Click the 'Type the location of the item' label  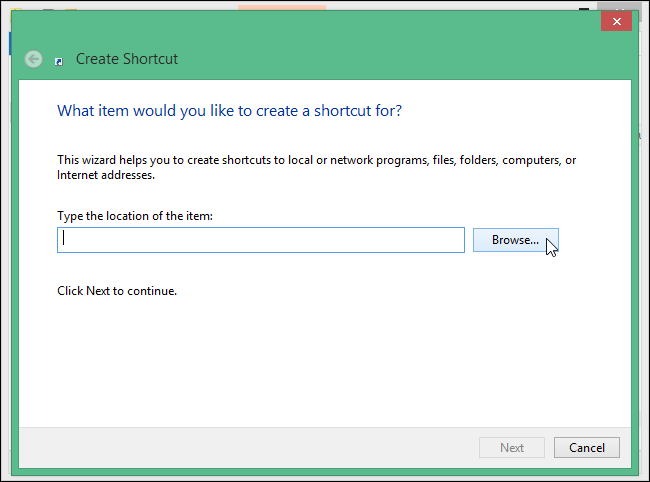click(x=135, y=216)
